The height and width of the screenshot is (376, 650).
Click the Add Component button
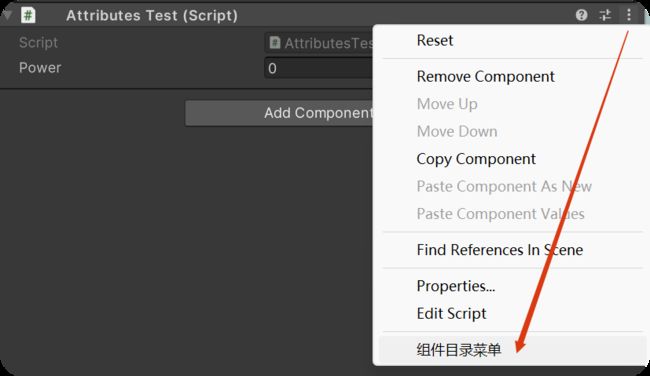[279, 113]
